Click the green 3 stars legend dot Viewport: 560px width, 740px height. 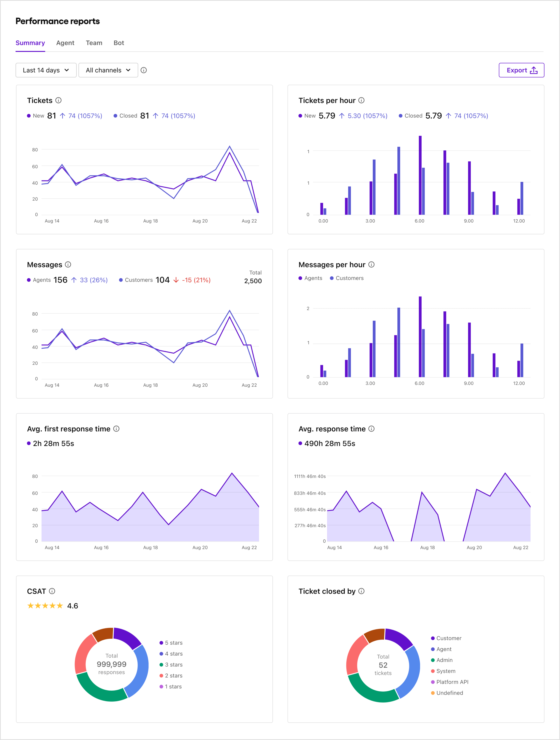161,664
